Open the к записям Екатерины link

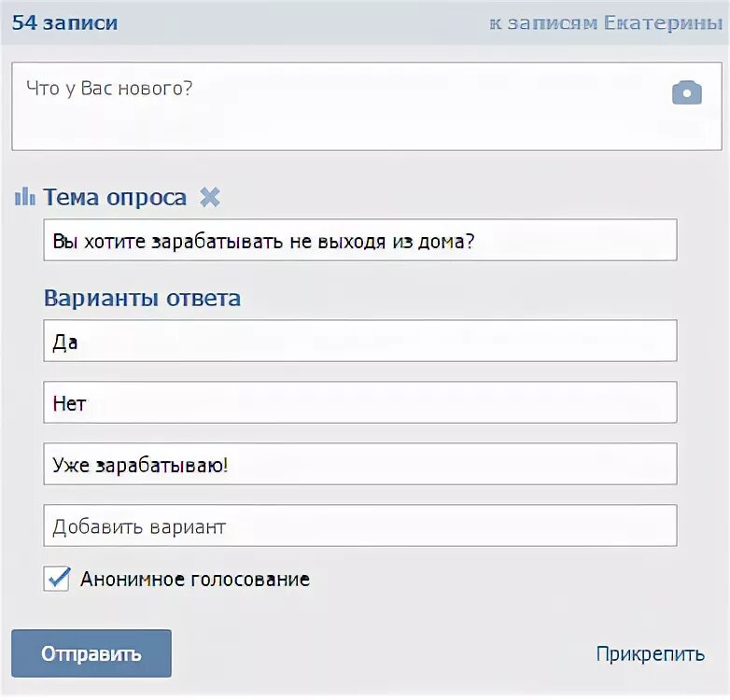point(606,22)
